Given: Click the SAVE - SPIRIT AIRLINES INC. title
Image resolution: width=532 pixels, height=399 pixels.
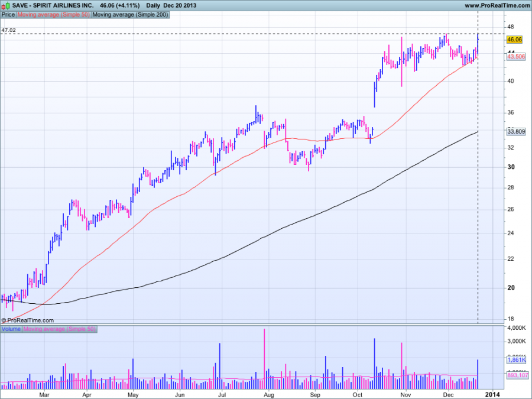Looking at the screenshot, I should [53, 5].
